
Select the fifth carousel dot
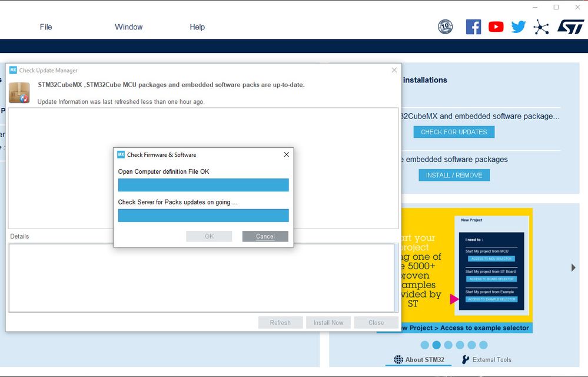pos(471,345)
